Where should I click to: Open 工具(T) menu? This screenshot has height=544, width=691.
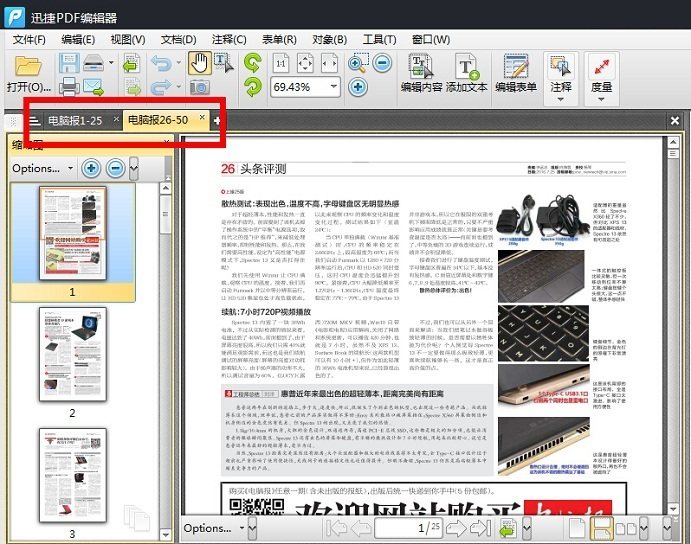(379, 40)
